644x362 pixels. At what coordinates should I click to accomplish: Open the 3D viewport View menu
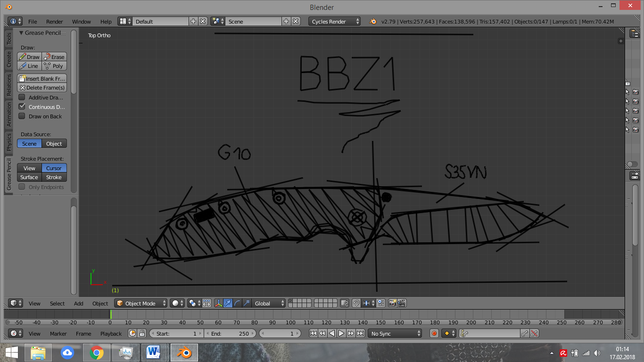[34, 304]
